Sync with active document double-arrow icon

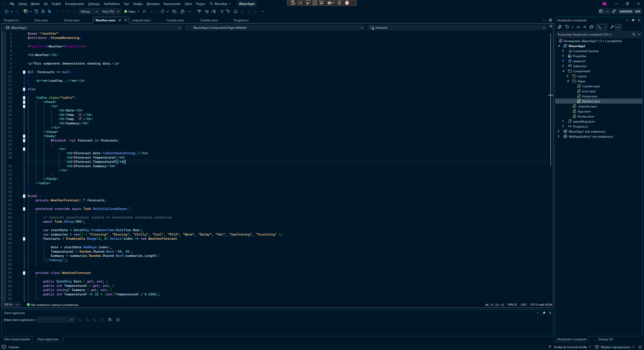pos(578,27)
